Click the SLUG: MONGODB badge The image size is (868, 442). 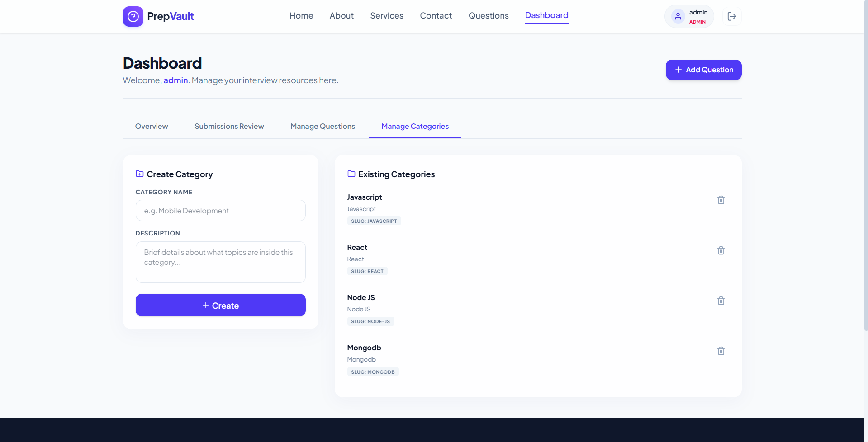point(373,372)
